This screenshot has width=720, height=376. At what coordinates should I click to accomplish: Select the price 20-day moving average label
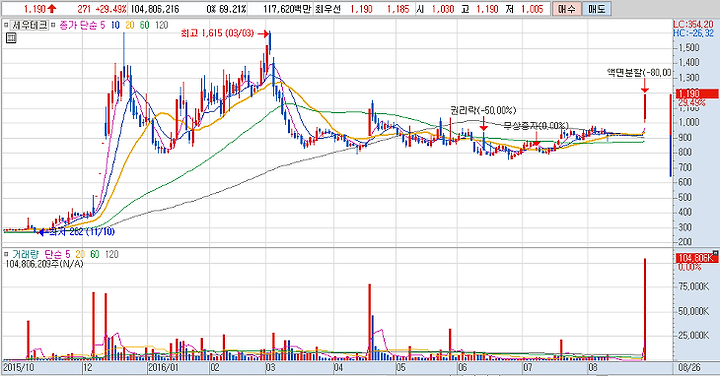(x=130, y=25)
